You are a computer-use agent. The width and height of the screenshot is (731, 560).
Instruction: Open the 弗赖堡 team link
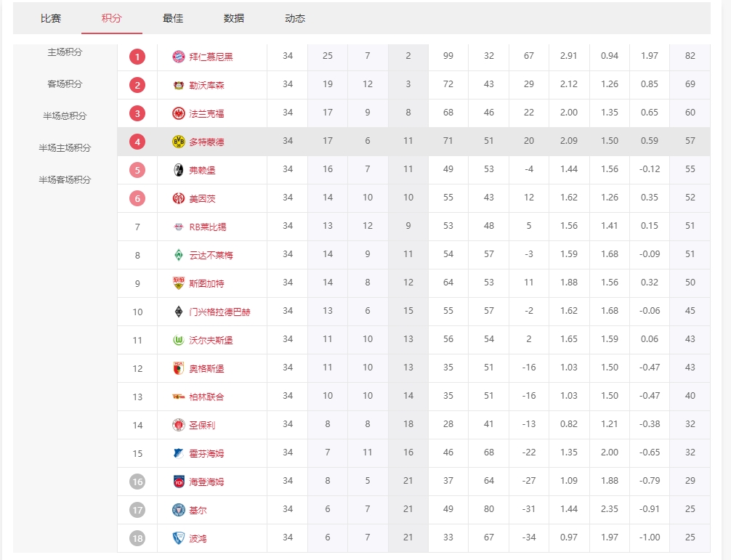point(202,170)
